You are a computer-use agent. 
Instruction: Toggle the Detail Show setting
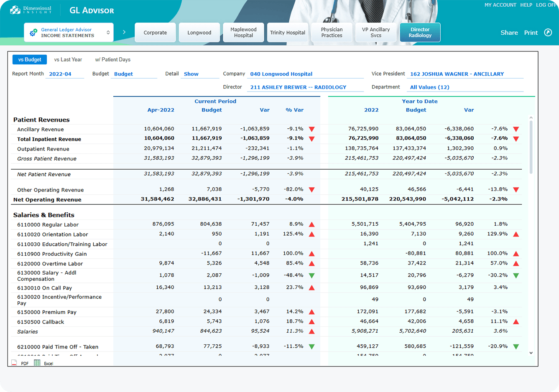pyautogui.click(x=191, y=74)
